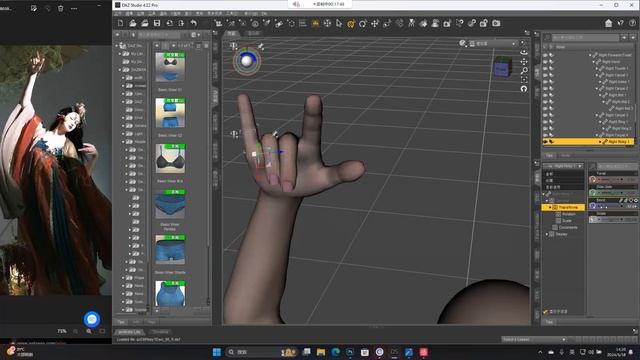Select Right Mid 3 in the Scene tree
The image size is (640, 360).
(x=623, y=108)
